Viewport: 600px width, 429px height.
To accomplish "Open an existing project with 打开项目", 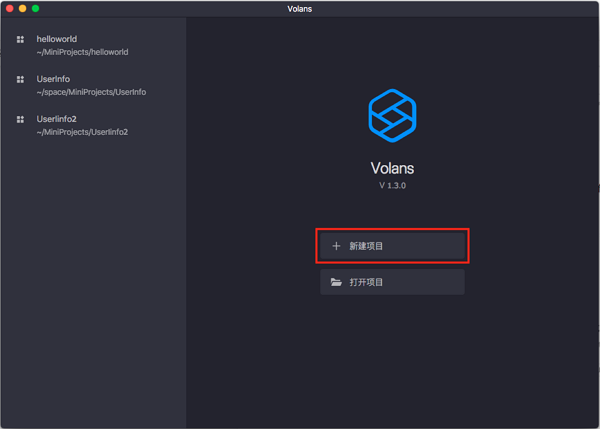I will [x=392, y=282].
